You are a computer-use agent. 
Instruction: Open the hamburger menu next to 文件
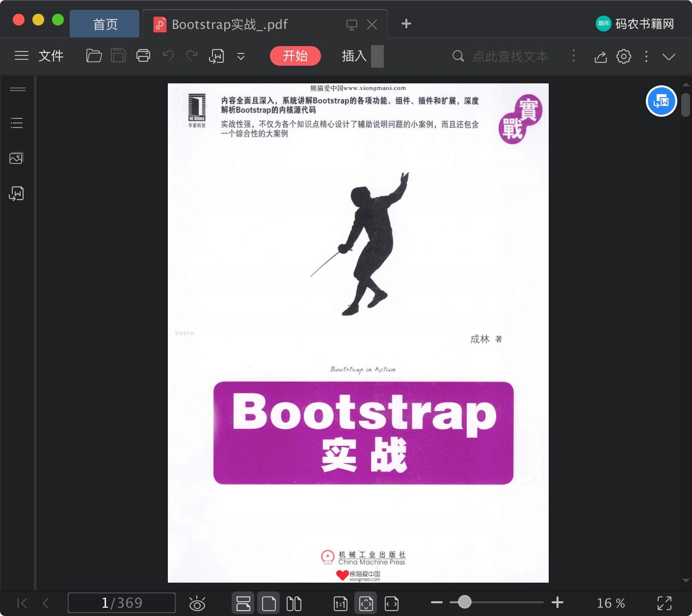click(x=22, y=56)
